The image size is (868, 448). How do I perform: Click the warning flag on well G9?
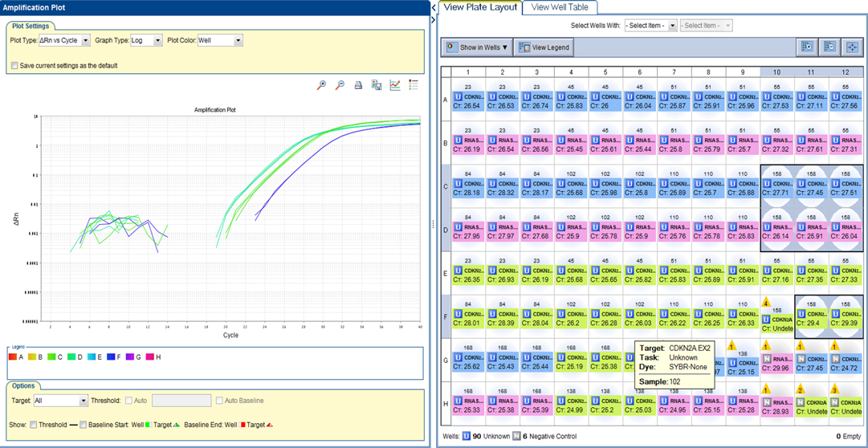click(x=731, y=346)
